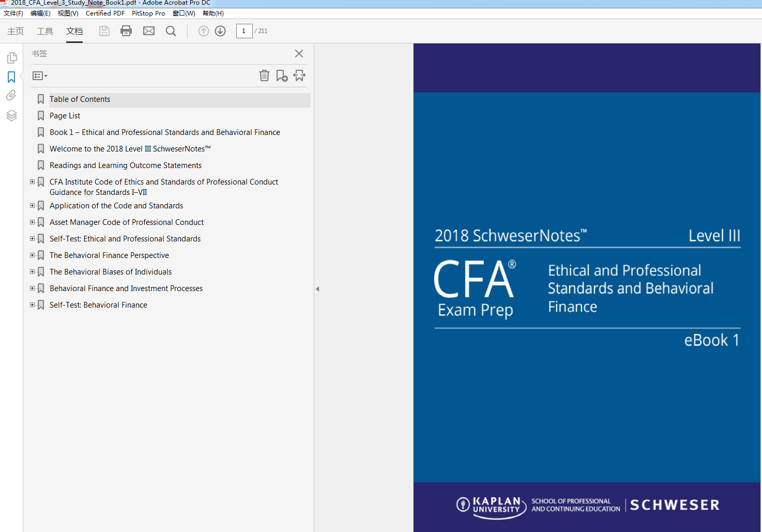Switch to the 工具 tab
762x532 pixels.
pyautogui.click(x=45, y=31)
